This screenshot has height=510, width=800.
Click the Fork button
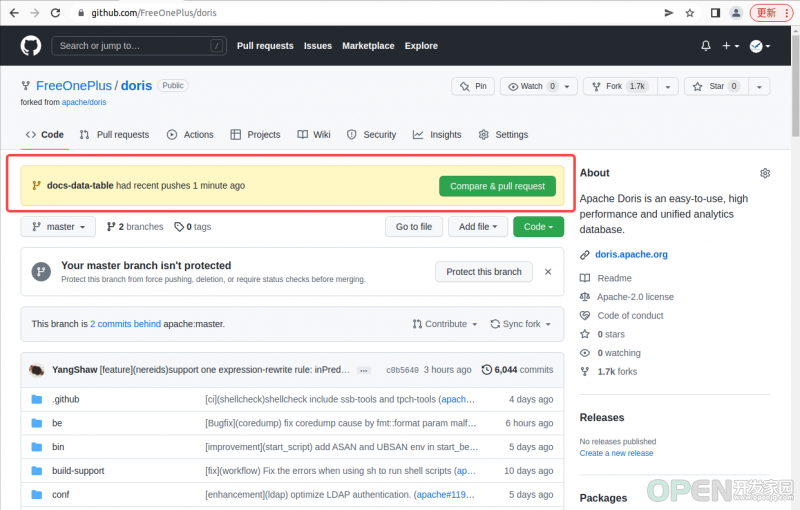pos(620,86)
